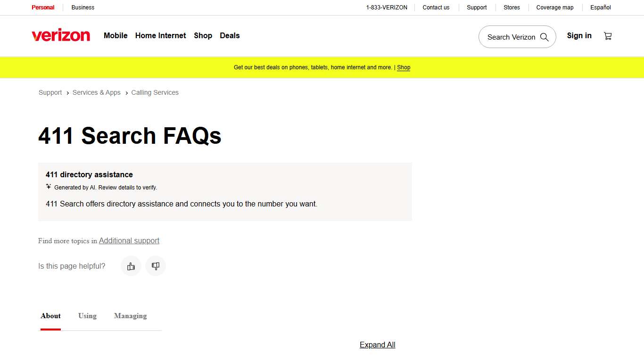Open the Home Internet menu
The height and width of the screenshot is (362, 644).
[x=160, y=35]
